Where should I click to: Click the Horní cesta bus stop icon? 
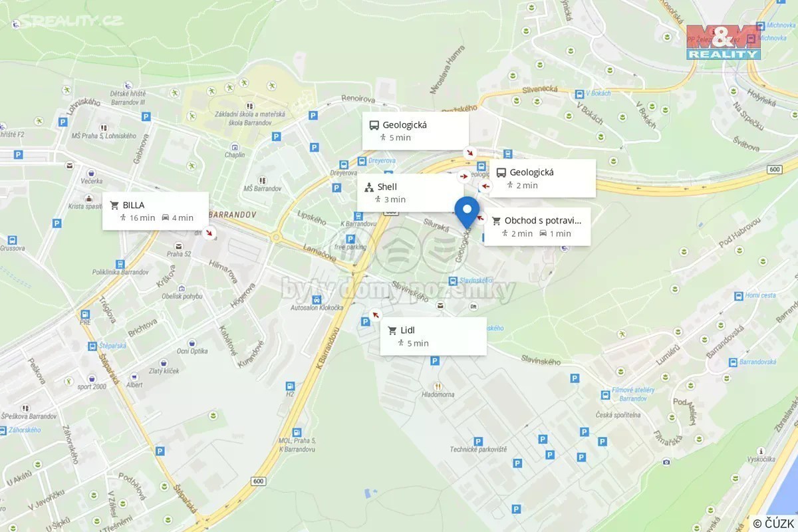click(737, 296)
